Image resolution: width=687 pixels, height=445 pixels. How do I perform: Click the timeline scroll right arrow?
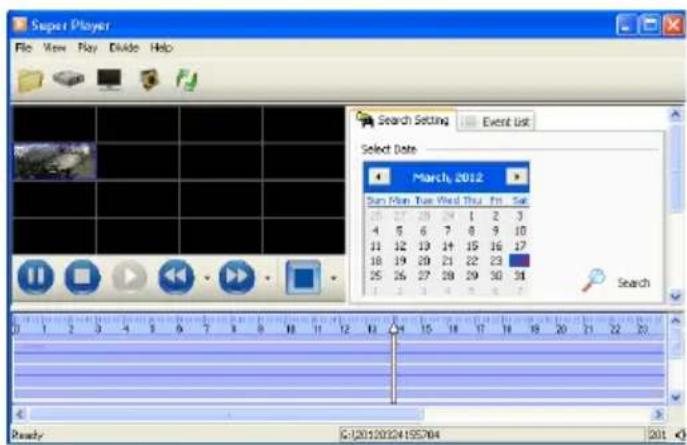[658, 414]
